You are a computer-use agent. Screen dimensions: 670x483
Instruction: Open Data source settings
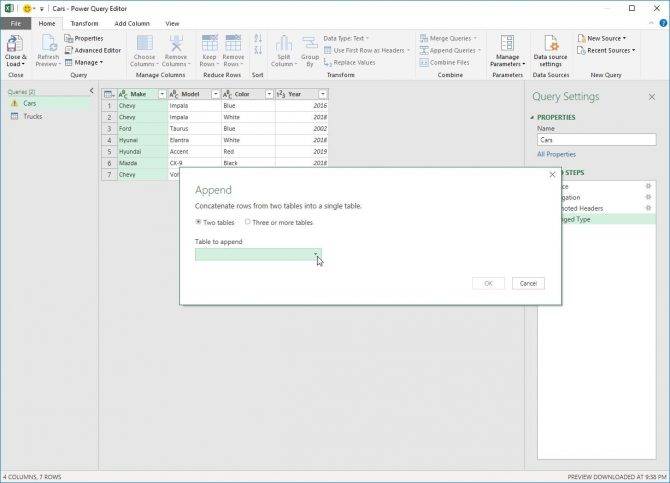click(550, 51)
